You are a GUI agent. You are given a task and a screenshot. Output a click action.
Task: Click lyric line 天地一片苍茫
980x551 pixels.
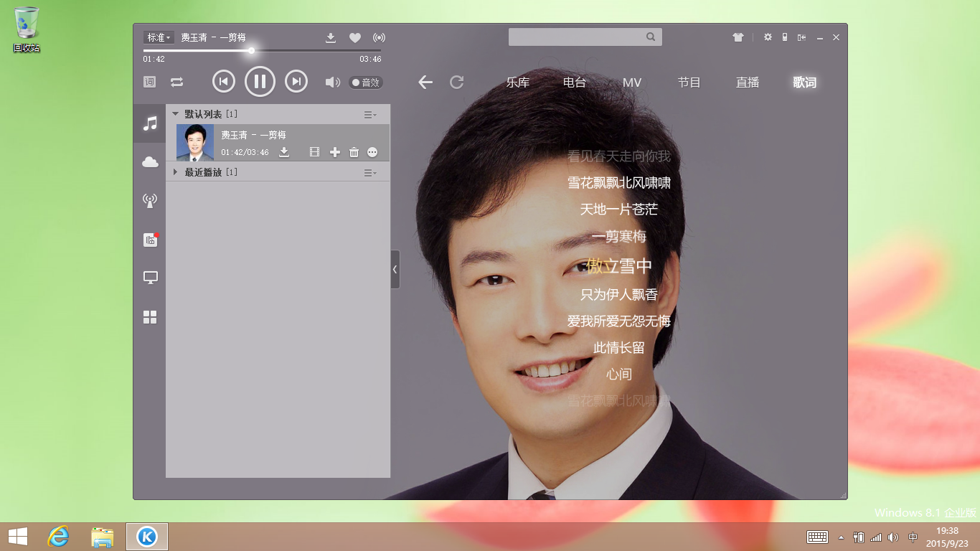click(x=619, y=209)
